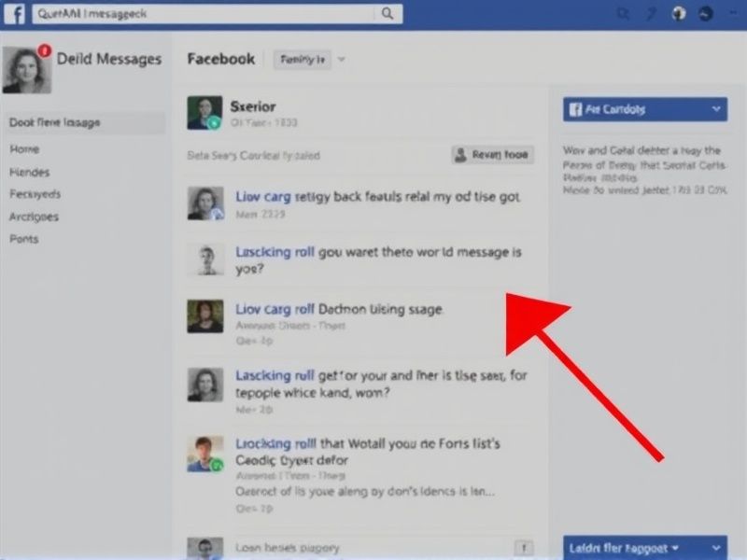Click the description text in right panel

644,170
